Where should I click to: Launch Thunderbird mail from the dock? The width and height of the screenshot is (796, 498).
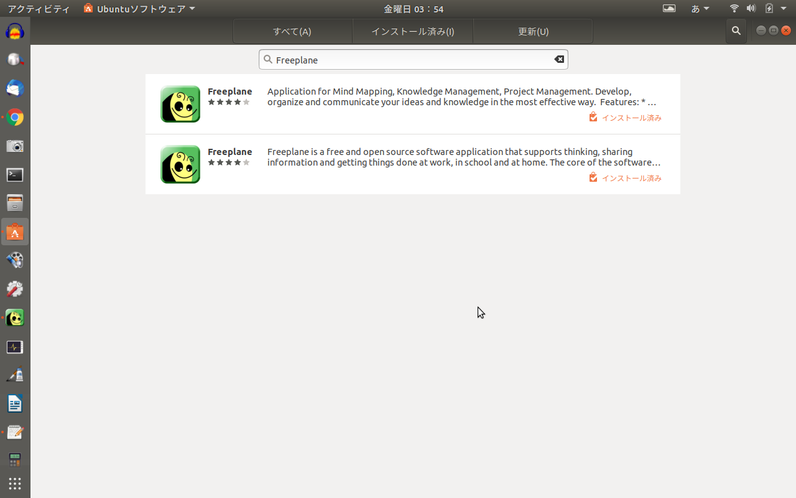(x=15, y=88)
